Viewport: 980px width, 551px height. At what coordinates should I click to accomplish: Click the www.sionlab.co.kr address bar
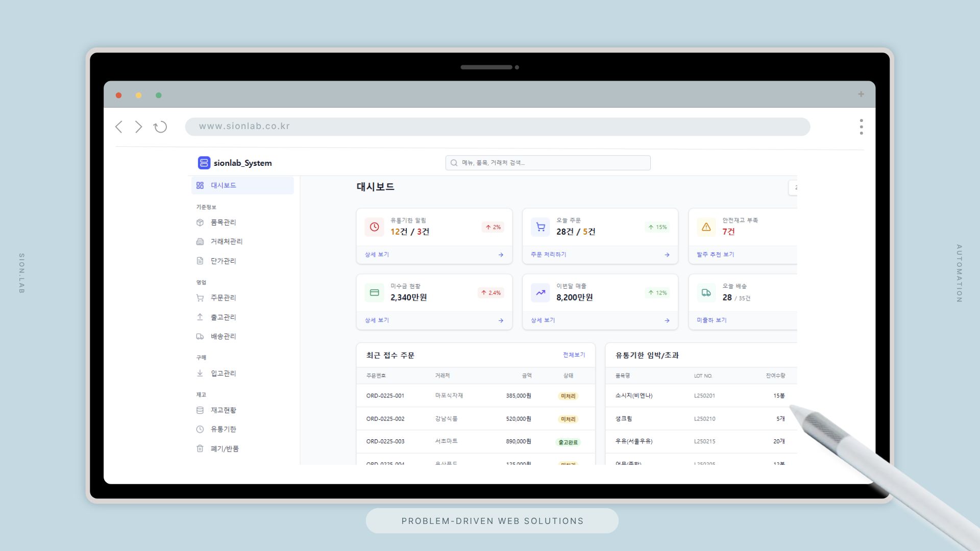coord(497,127)
